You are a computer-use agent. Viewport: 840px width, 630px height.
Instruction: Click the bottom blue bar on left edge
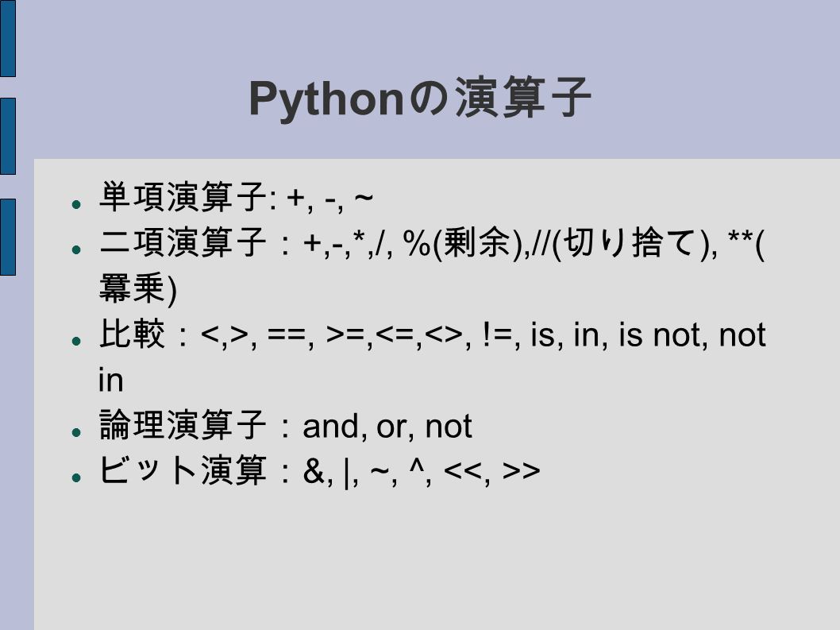tap(7, 237)
